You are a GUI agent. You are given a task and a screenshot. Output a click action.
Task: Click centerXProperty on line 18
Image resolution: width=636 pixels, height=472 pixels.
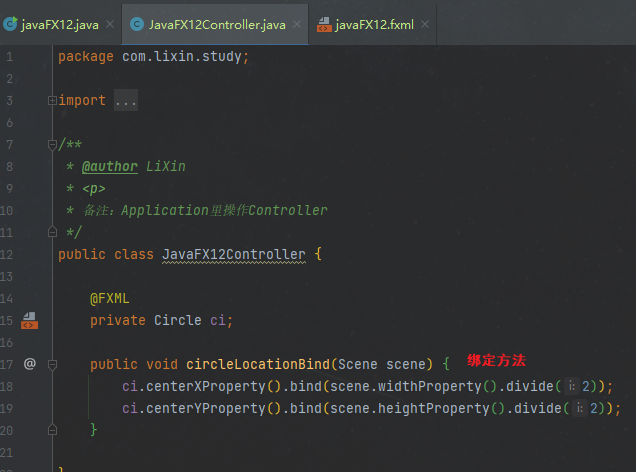(x=206, y=386)
